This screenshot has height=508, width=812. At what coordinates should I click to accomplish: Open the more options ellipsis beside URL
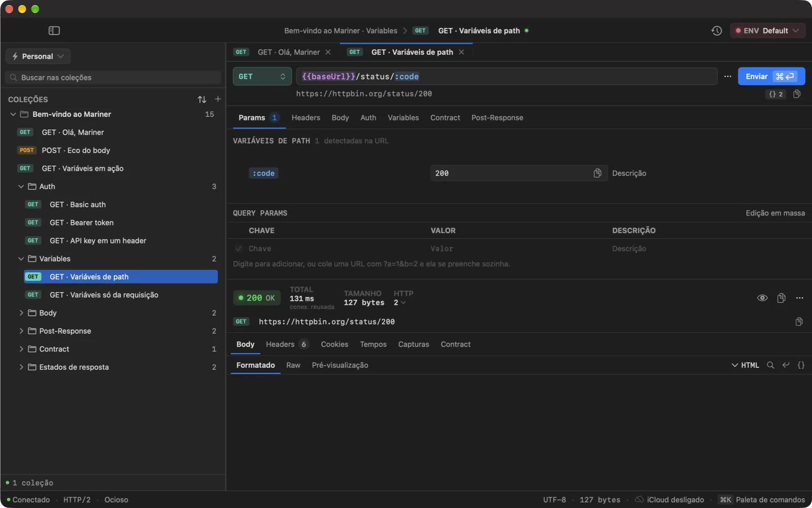(728, 76)
